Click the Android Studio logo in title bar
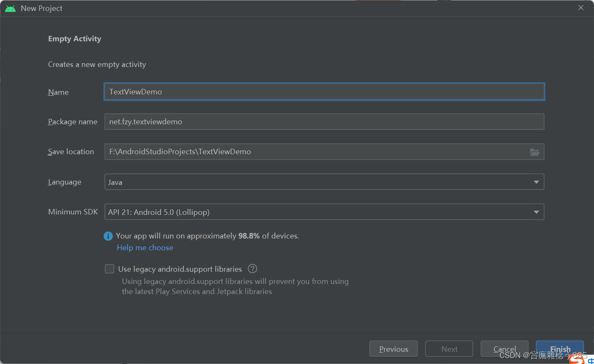 point(11,8)
